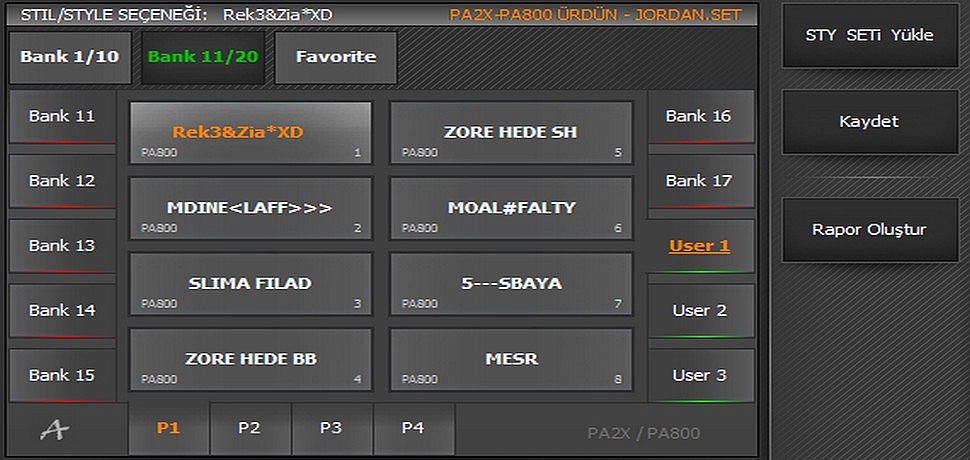970x460 pixels.
Task: Select the ZORE HEDE SH style
Action: (x=511, y=133)
